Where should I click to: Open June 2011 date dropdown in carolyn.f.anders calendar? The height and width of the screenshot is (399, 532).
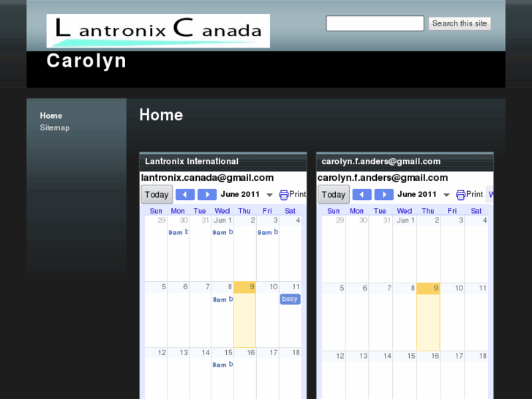click(x=446, y=195)
